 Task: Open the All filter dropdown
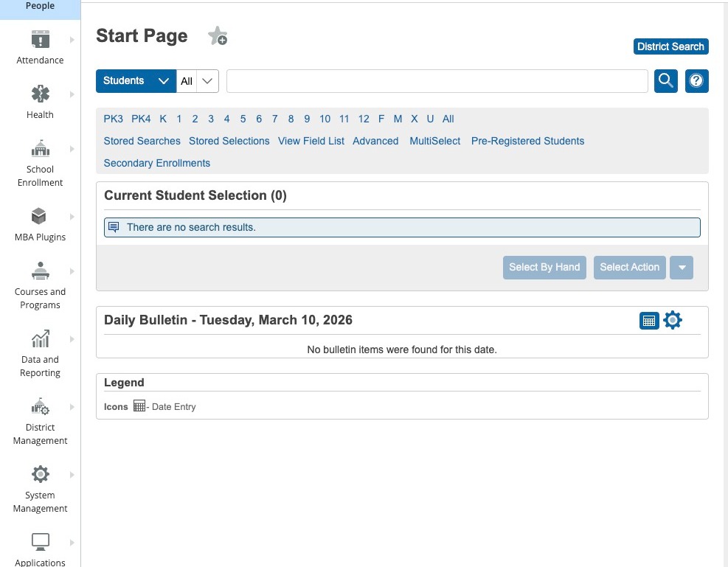pos(198,81)
